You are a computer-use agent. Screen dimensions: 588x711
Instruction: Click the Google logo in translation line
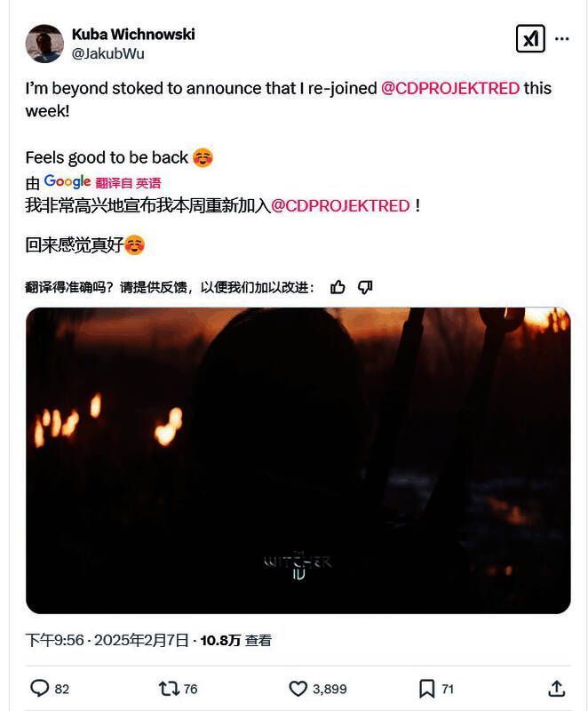pyautogui.click(x=68, y=181)
